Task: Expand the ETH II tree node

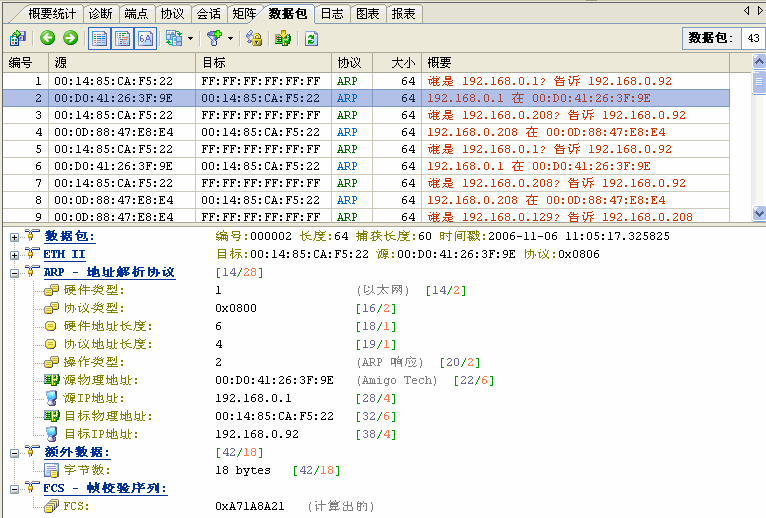Action: [x=14, y=255]
